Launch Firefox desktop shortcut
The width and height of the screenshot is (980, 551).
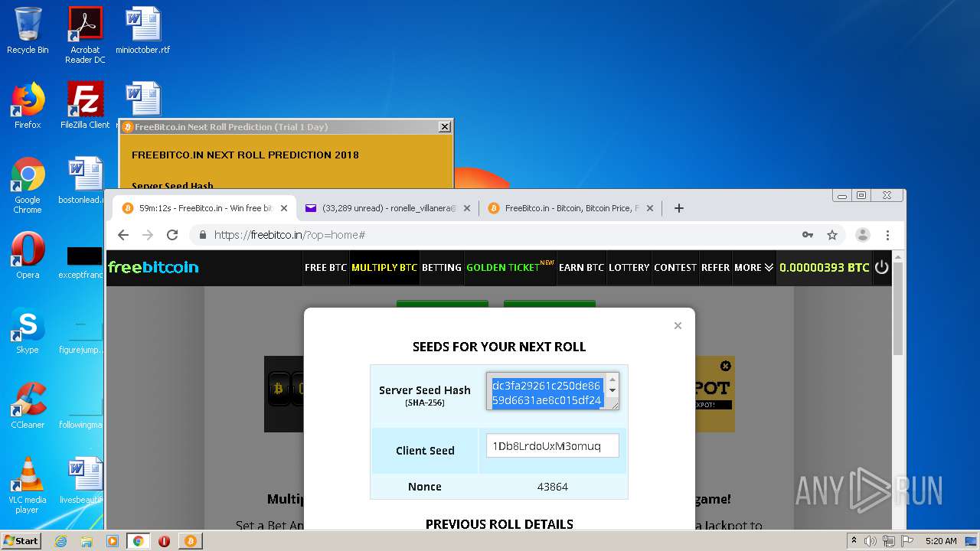click(x=28, y=106)
